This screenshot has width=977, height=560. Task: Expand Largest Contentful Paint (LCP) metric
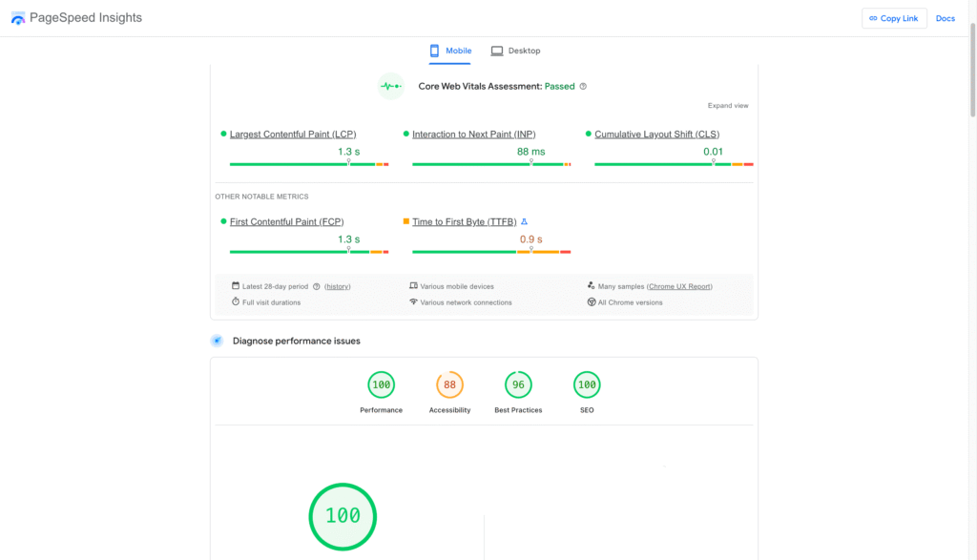pos(293,135)
